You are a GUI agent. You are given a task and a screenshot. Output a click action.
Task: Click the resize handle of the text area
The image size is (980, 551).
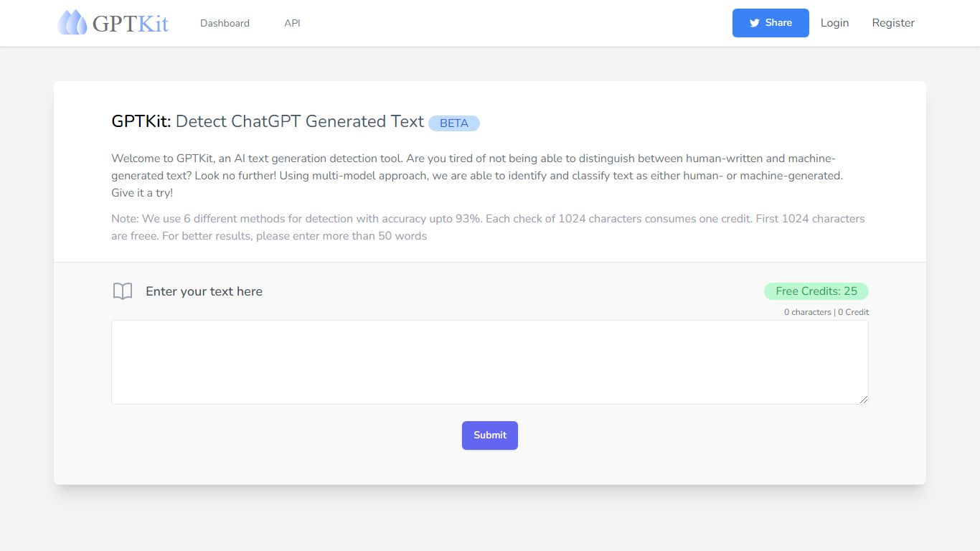[864, 398]
